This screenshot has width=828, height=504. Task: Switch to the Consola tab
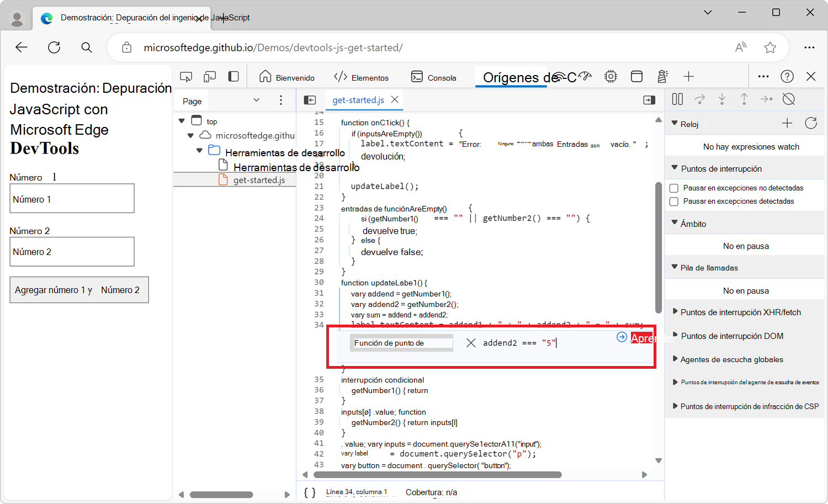[x=434, y=77]
